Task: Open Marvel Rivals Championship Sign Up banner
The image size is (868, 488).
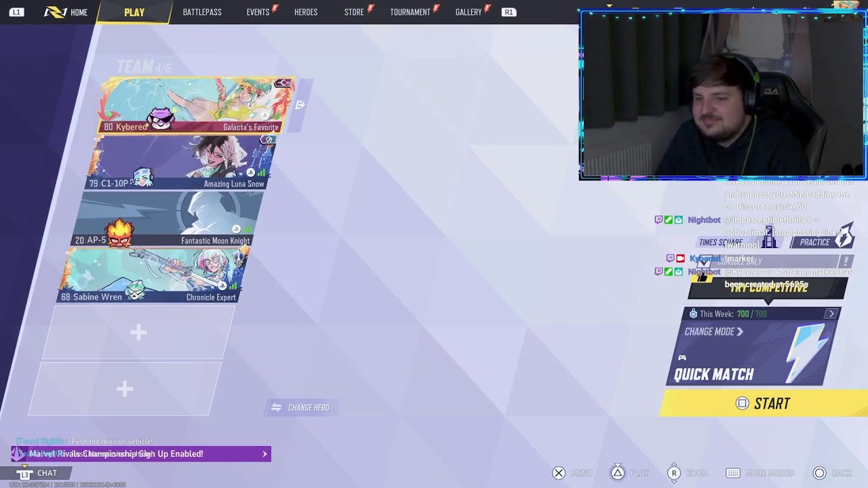Action: [x=141, y=454]
